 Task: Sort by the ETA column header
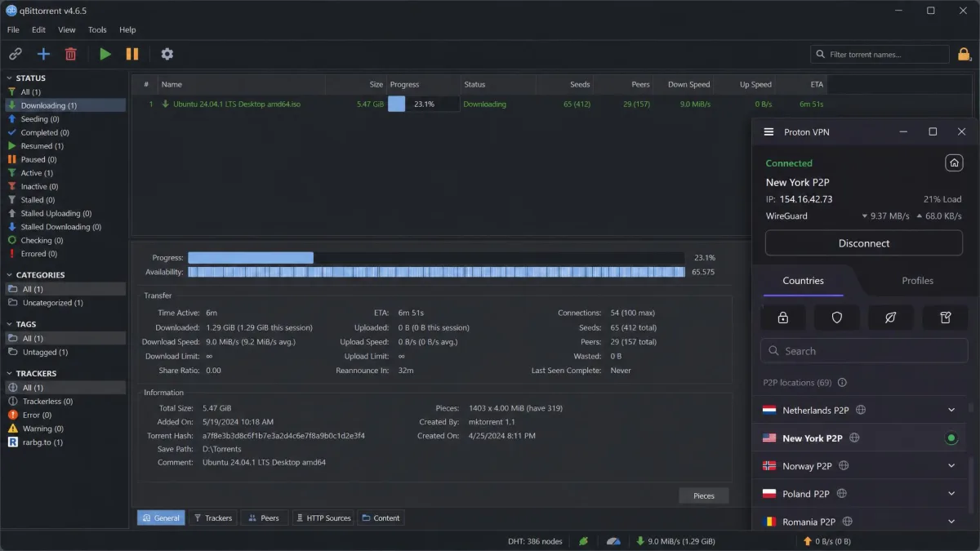[x=802, y=84]
